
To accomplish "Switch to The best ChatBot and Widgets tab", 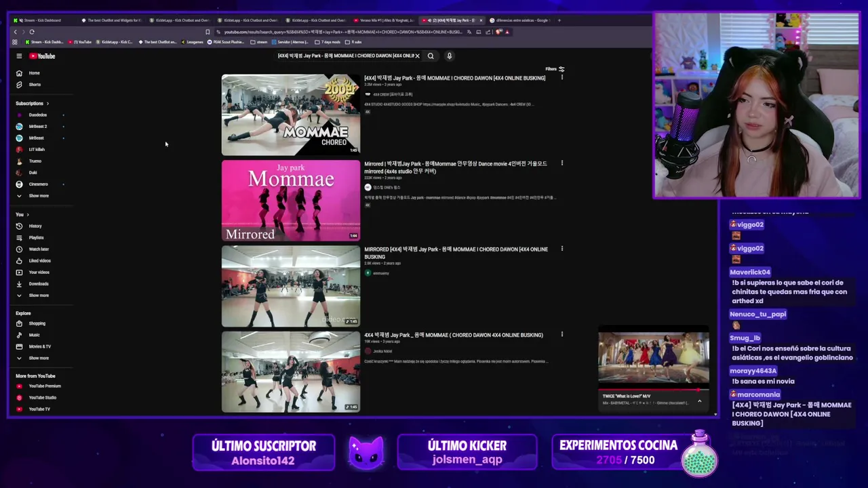I will [111, 20].
